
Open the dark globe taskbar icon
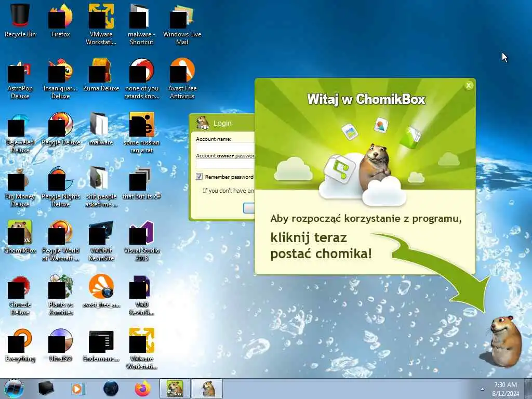pos(111,389)
